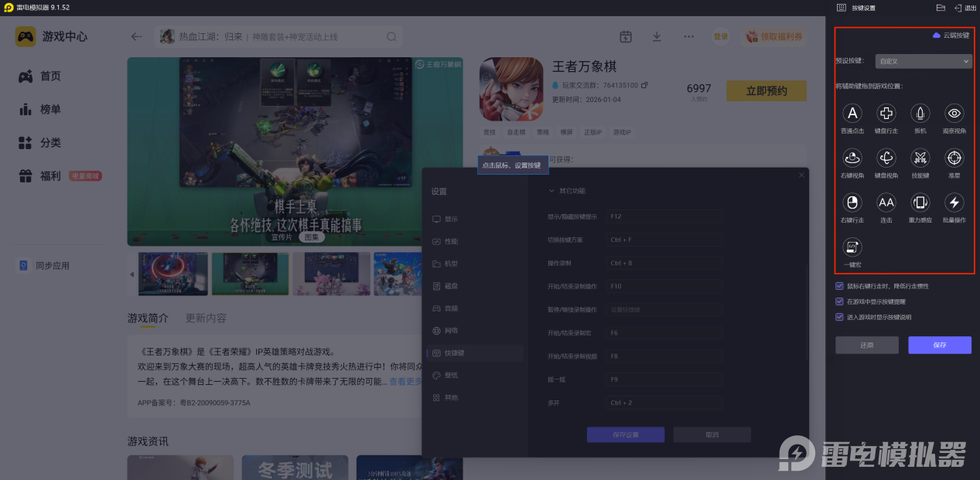Open the 预设按键 自定义 dropdown
The image size is (980, 480).
coord(924,60)
